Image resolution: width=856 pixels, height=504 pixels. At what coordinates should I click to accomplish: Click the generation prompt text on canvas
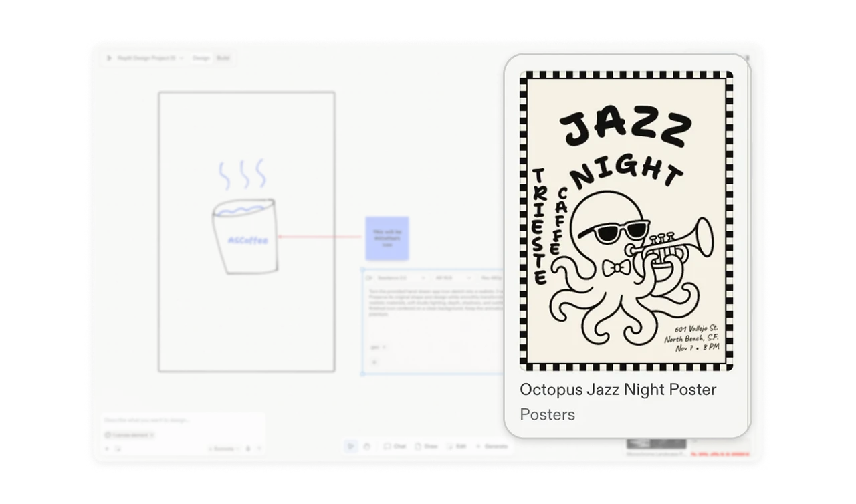tap(435, 303)
